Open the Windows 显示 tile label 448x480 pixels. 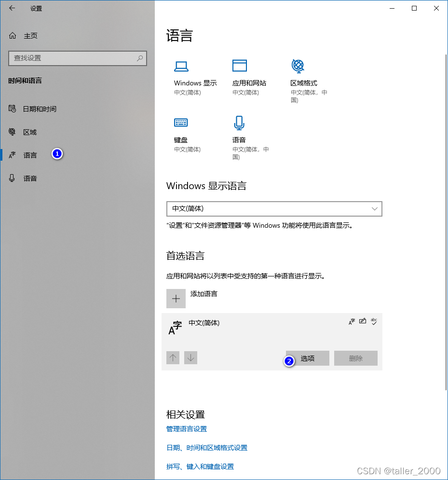tap(195, 83)
